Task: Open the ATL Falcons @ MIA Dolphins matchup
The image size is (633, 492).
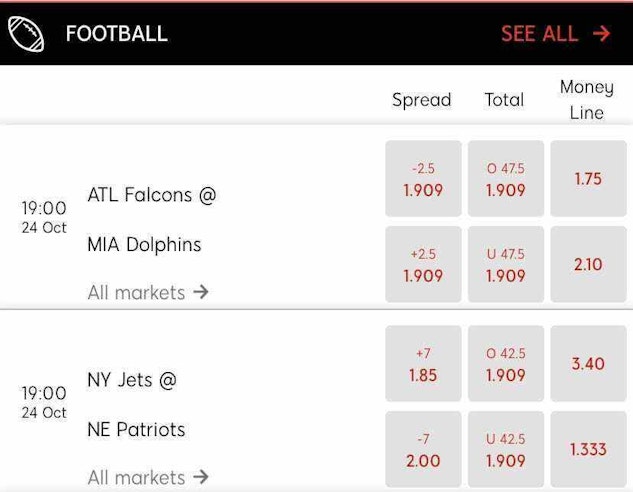Action: tap(152, 219)
